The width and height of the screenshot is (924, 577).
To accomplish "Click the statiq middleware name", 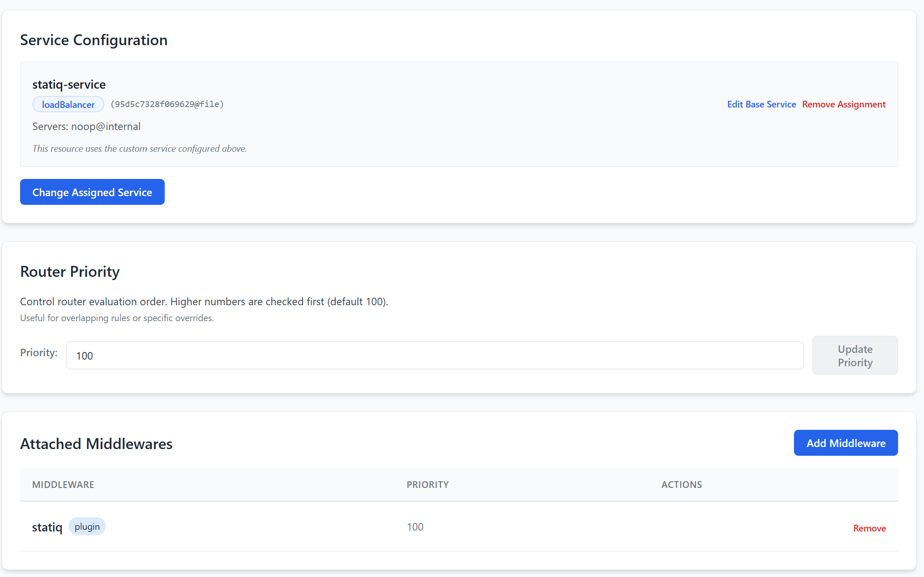I will click(x=47, y=527).
